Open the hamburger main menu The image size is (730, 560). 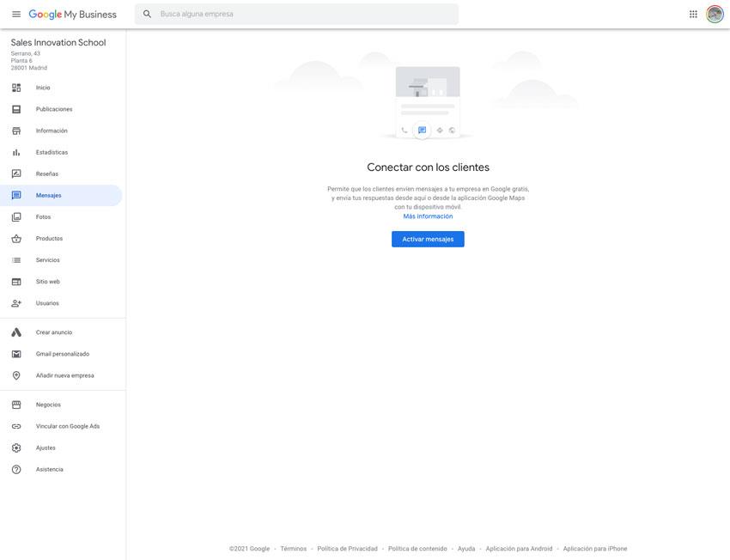pos(16,14)
